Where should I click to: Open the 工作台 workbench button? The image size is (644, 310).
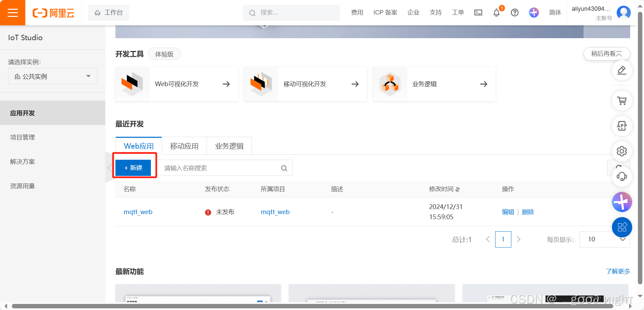pos(109,13)
